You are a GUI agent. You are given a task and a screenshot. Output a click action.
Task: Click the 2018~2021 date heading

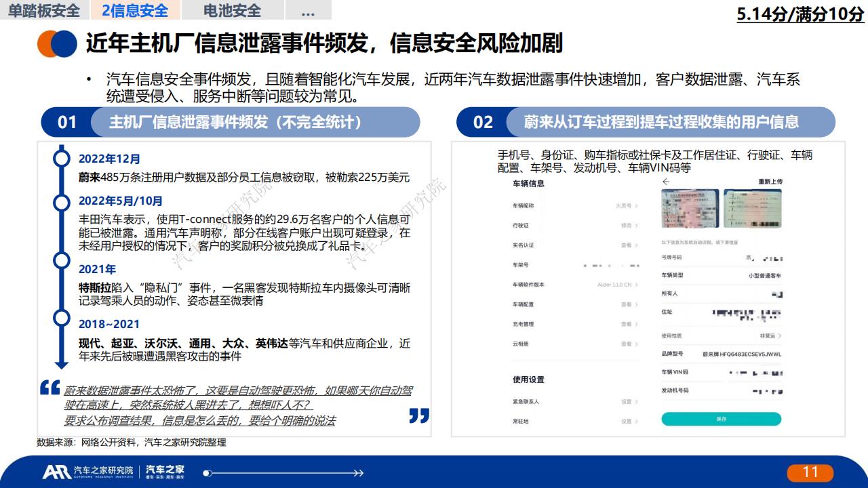109,325
